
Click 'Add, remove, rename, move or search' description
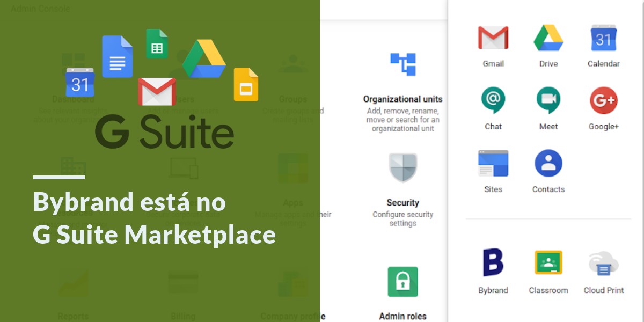402,120
